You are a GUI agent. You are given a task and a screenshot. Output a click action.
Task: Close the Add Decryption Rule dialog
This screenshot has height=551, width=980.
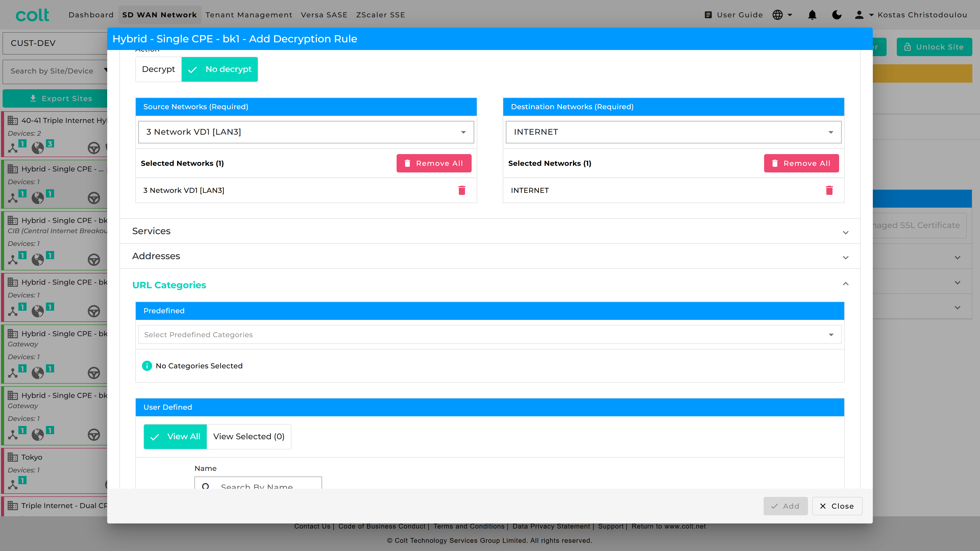coord(837,506)
